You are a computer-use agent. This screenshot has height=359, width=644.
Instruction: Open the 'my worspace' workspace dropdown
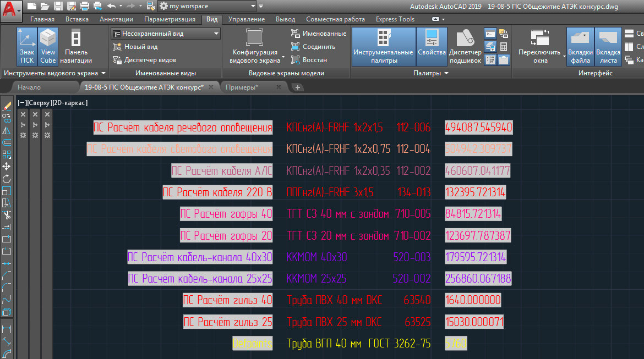click(x=207, y=6)
